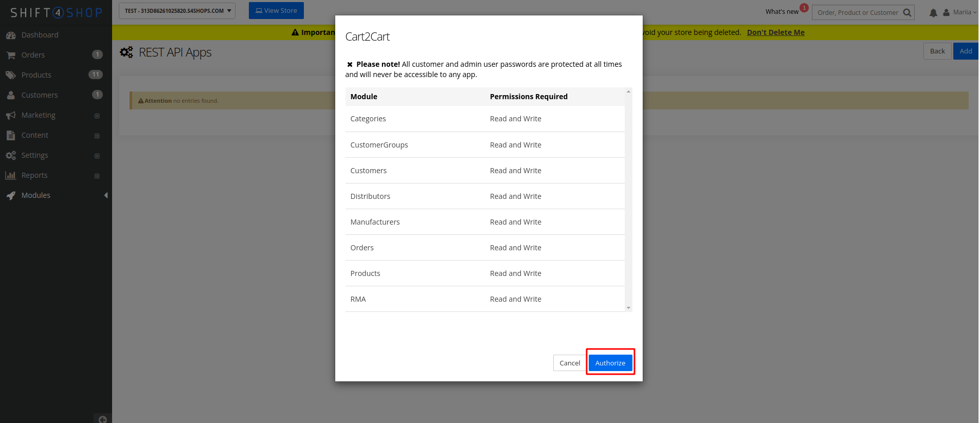980x423 pixels.
Task: Expand the Marketing submenu plus icon
Action: coord(97,116)
